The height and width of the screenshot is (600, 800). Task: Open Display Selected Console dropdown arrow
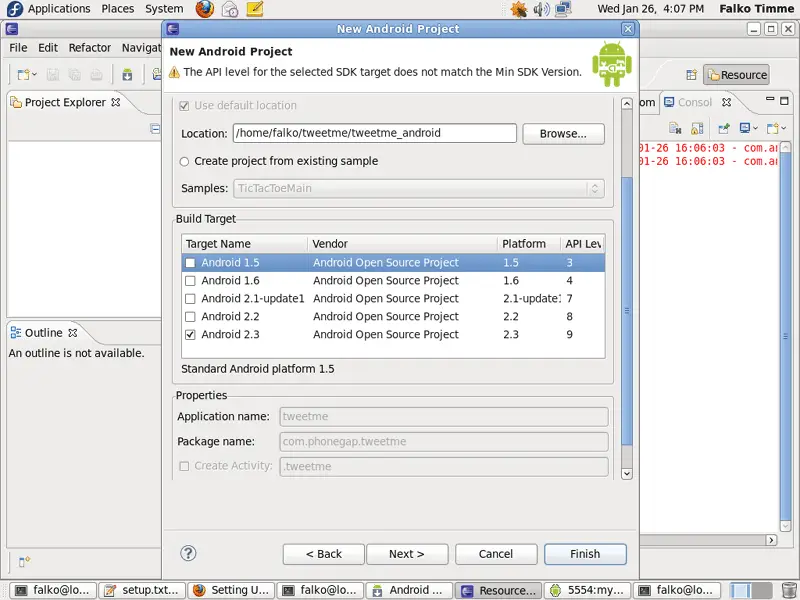coord(756,128)
